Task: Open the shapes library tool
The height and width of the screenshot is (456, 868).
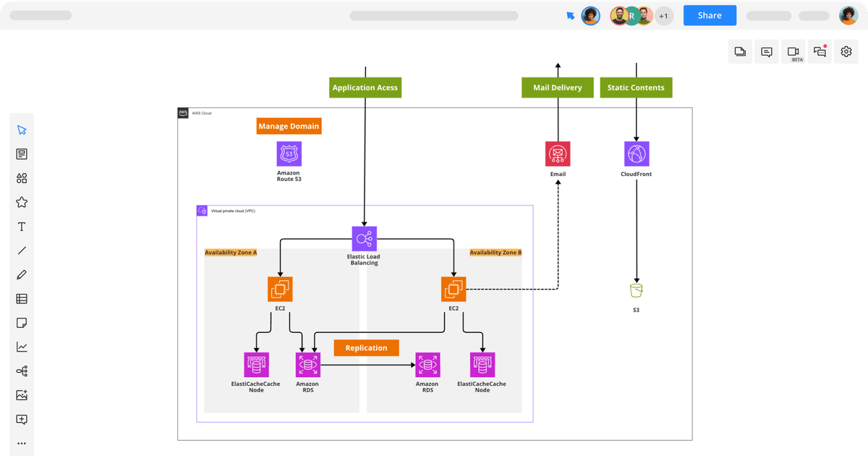Action: (22, 178)
